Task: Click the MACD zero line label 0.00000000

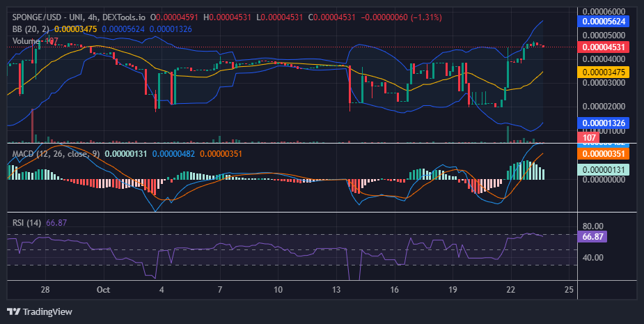Action: tap(604, 180)
